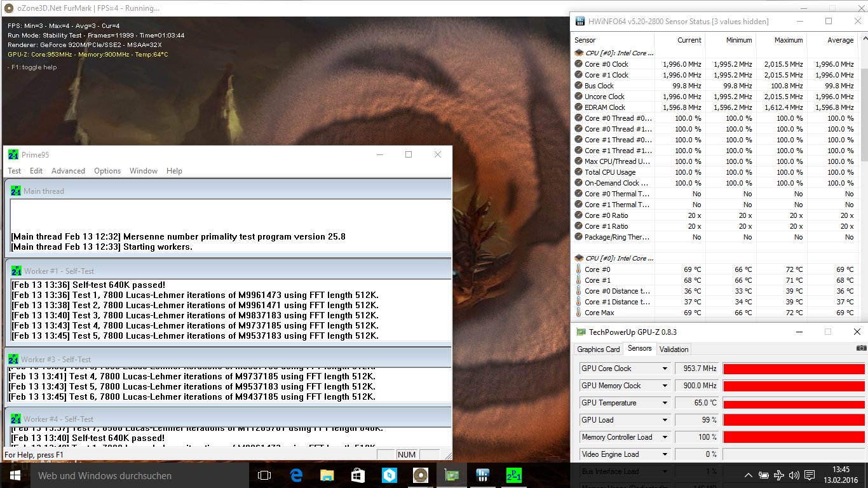Click the thermometer icon beside Core Max
This screenshot has width=868, height=488.
578,313
